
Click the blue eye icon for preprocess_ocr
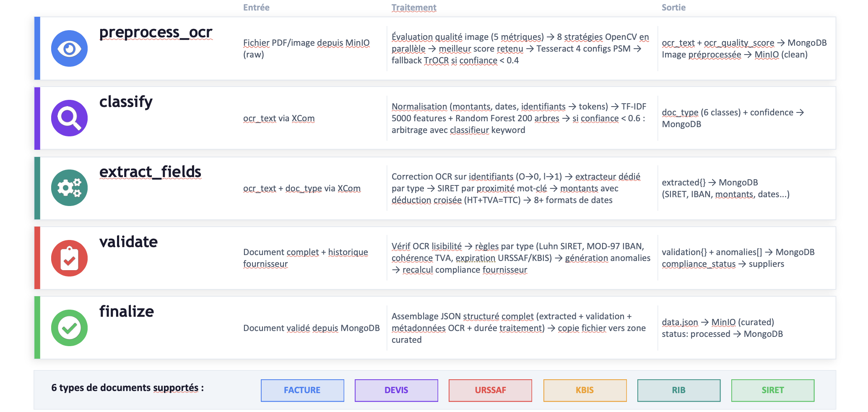pyautogui.click(x=69, y=49)
